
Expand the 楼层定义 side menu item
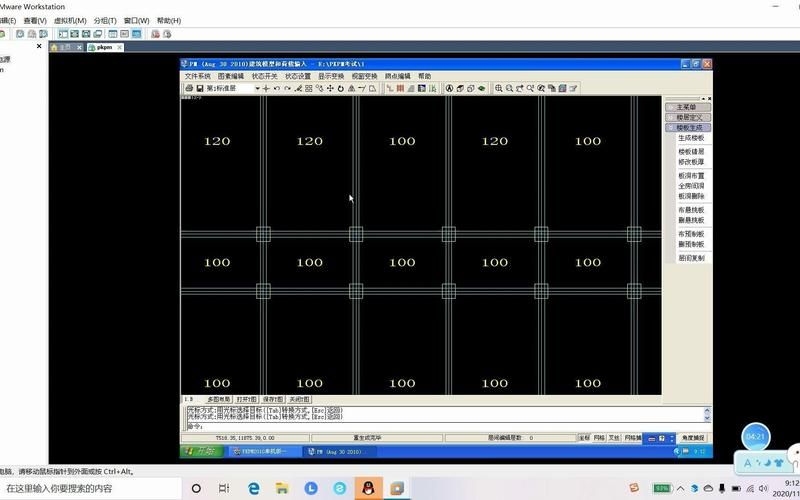(689, 117)
